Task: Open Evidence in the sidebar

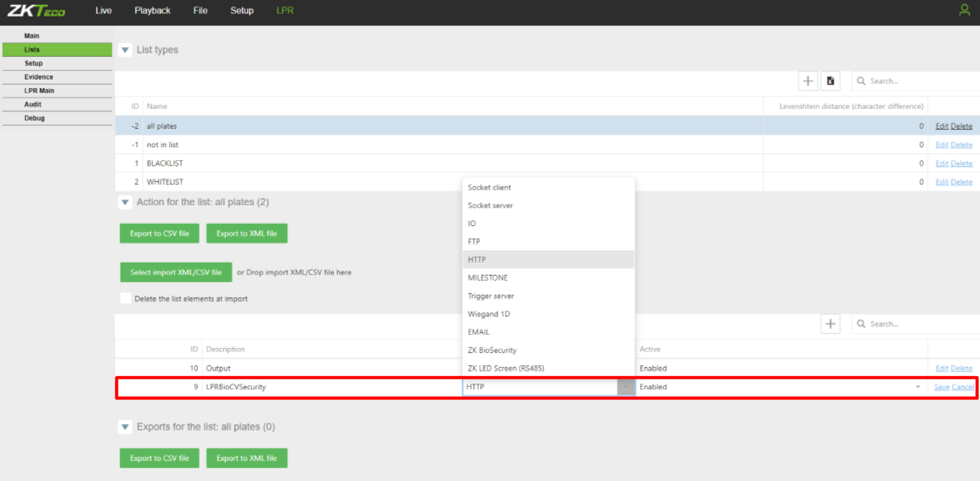Action: coord(57,77)
